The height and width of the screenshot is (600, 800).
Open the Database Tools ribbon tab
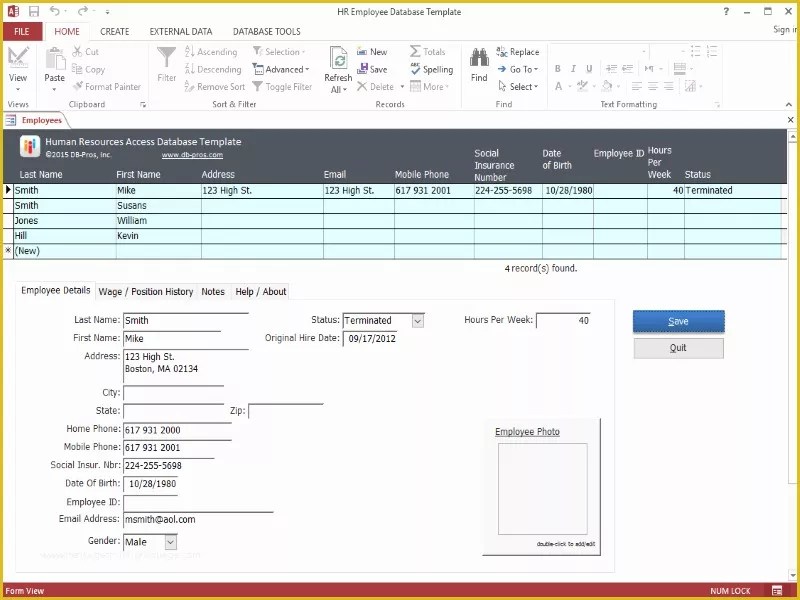(x=266, y=31)
